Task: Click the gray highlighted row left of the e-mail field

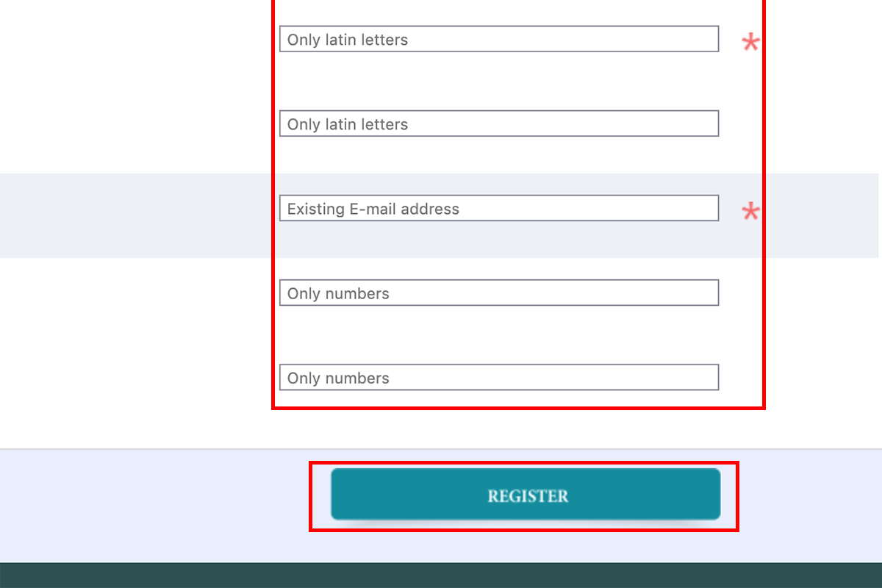Action: (x=136, y=215)
